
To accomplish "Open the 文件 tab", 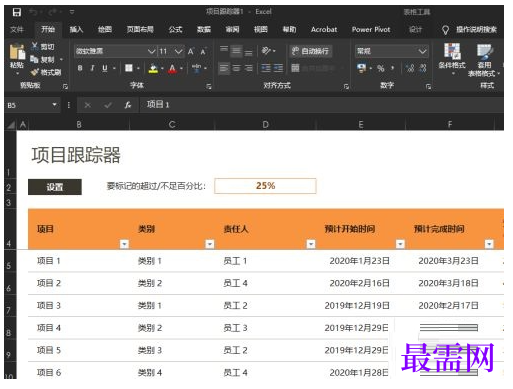I will coord(17,29).
